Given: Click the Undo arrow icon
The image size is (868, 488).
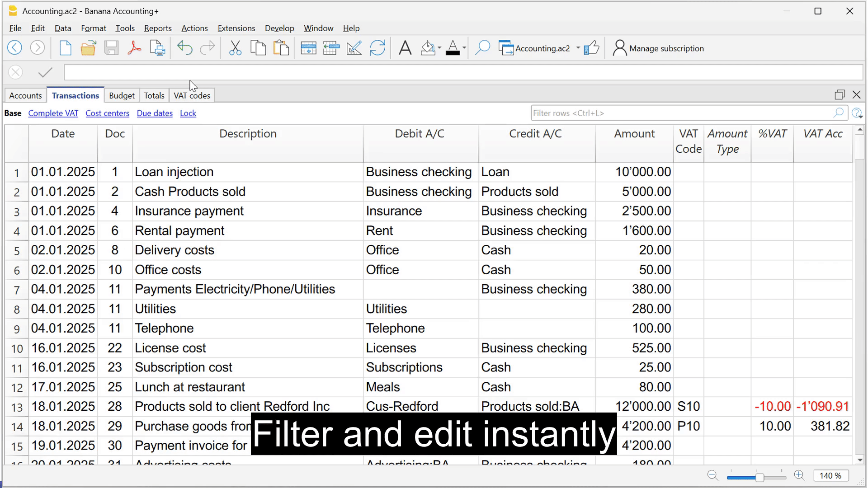Looking at the screenshot, I should pyautogui.click(x=184, y=48).
